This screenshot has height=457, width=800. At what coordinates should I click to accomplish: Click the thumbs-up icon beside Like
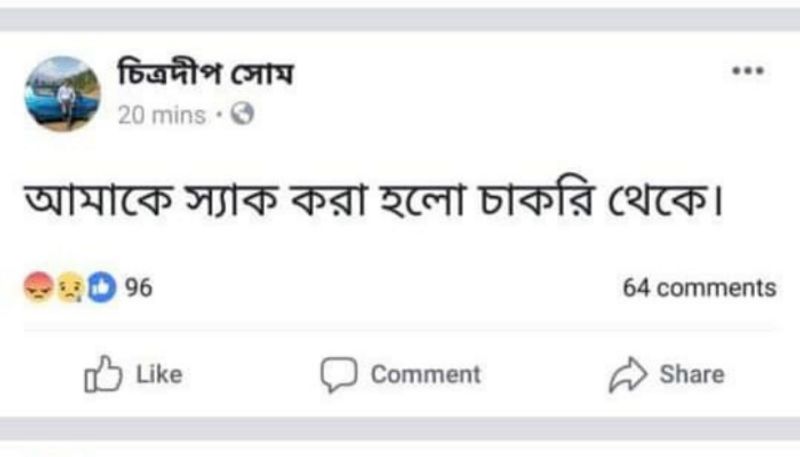coord(102,375)
